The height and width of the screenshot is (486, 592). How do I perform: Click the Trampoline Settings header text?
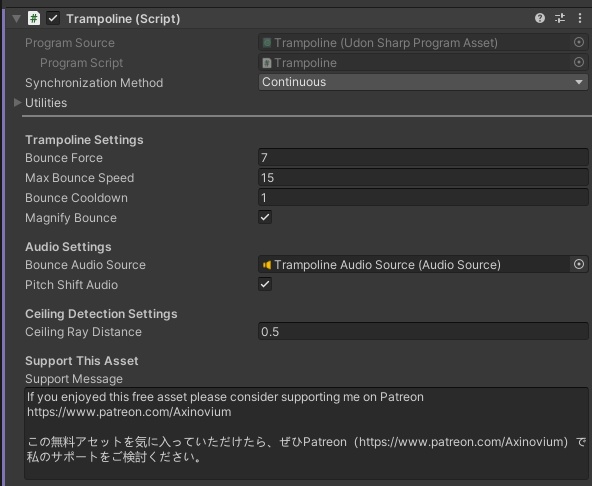click(84, 140)
